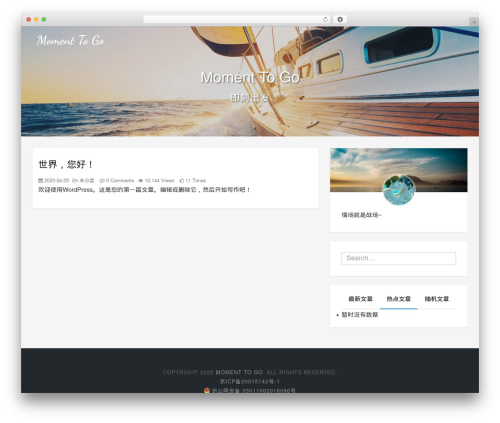The width and height of the screenshot is (500, 423).
Task: Click the folder icon before 未分类
Action: tap(75, 181)
